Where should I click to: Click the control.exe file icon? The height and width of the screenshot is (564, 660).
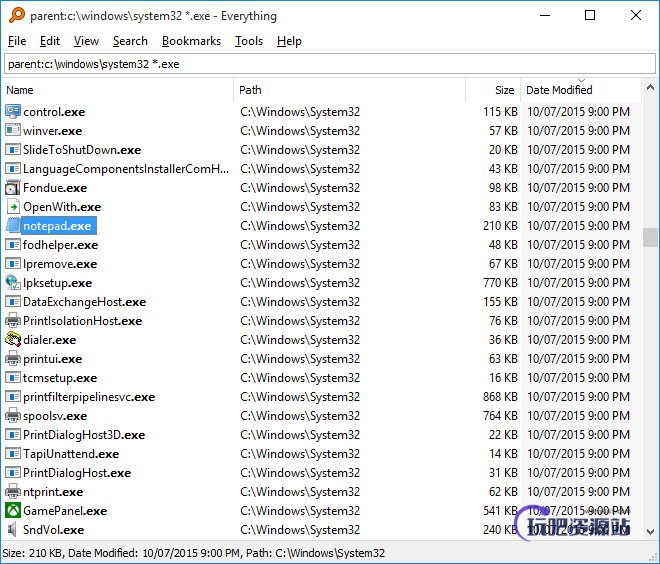coord(13,112)
